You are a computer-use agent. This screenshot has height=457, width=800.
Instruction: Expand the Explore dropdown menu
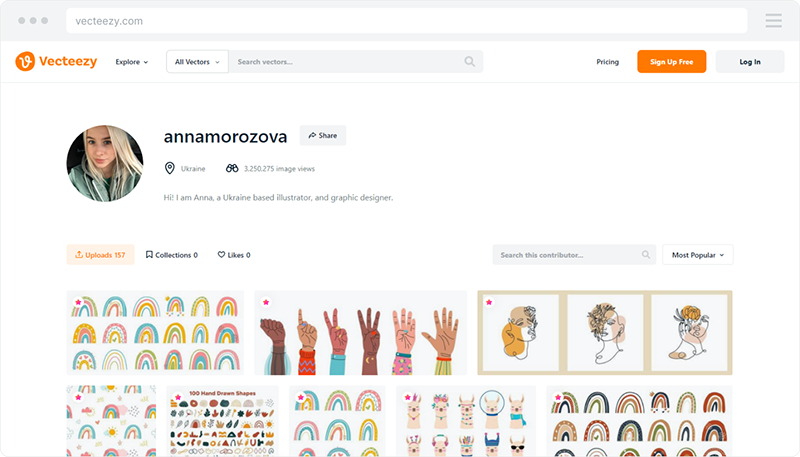tap(132, 62)
